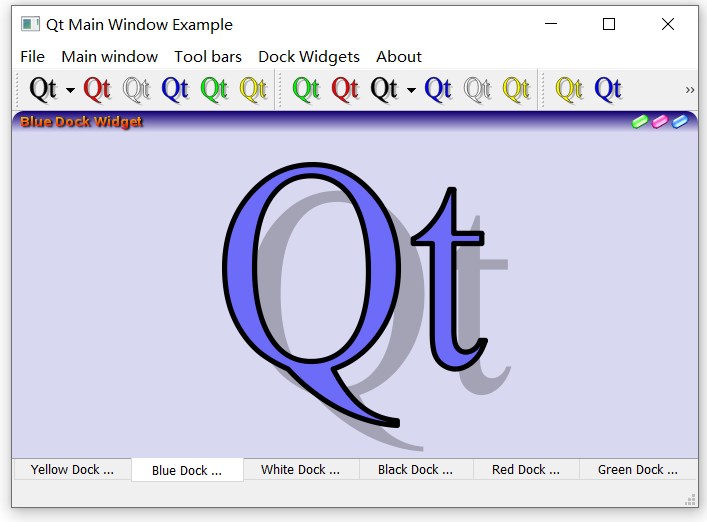707x522 pixels.
Task: Switch to the White Dock tab
Action: 301,470
